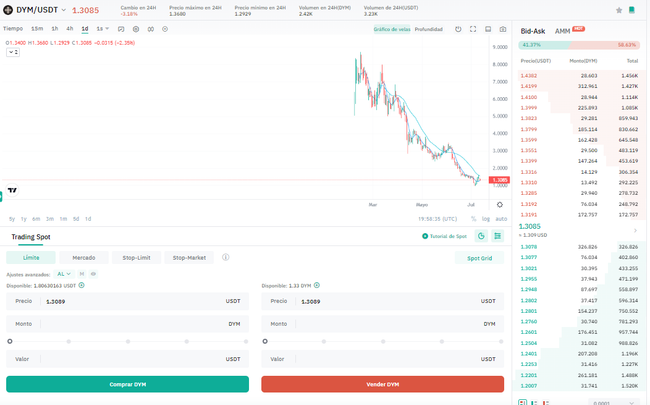Select the Mercado order type tab
The width and height of the screenshot is (650, 405).
(84, 257)
